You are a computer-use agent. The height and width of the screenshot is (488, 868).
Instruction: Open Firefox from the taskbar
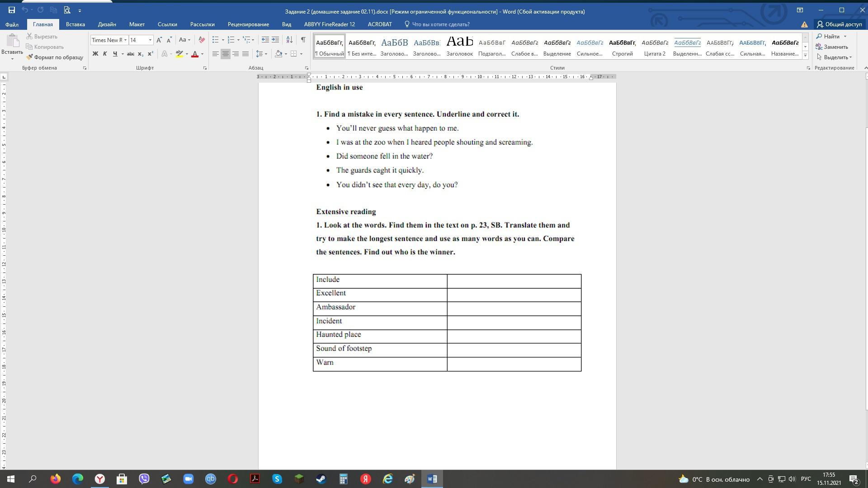(56, 479)
